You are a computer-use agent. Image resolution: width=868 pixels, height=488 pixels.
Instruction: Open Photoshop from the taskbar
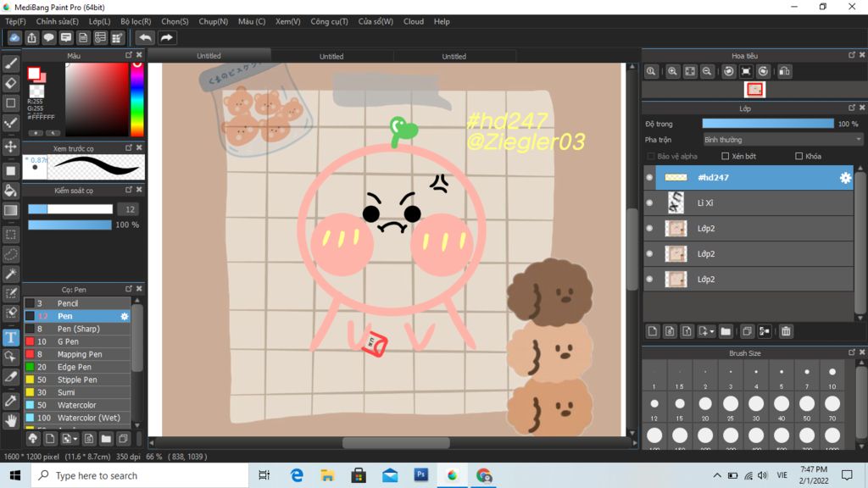420,475
